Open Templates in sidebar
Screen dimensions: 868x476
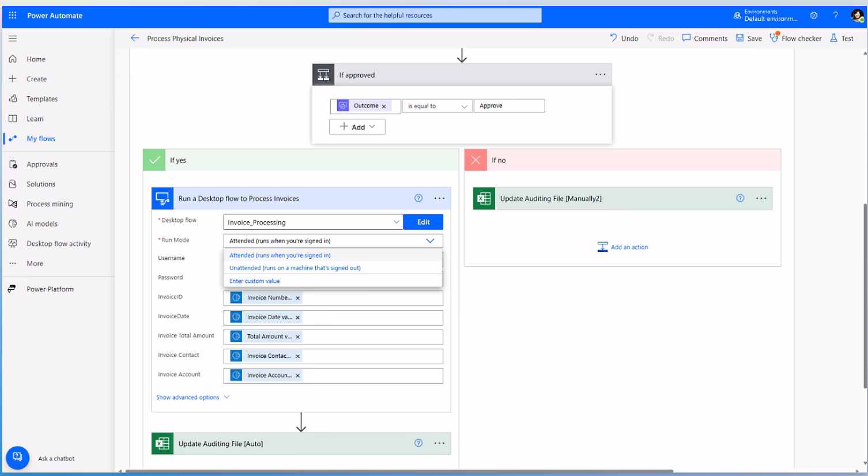tap(42, 99)
